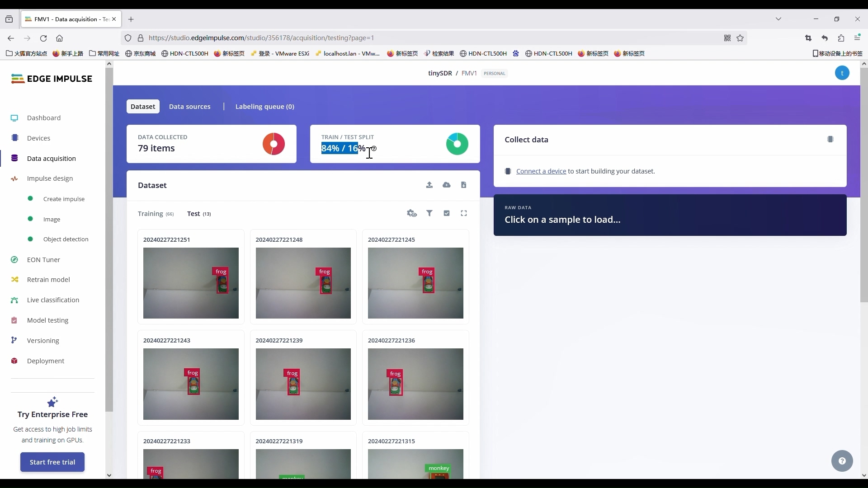Open the Dashboard sidebar icon
868x488 pixels.
[14, 118]
